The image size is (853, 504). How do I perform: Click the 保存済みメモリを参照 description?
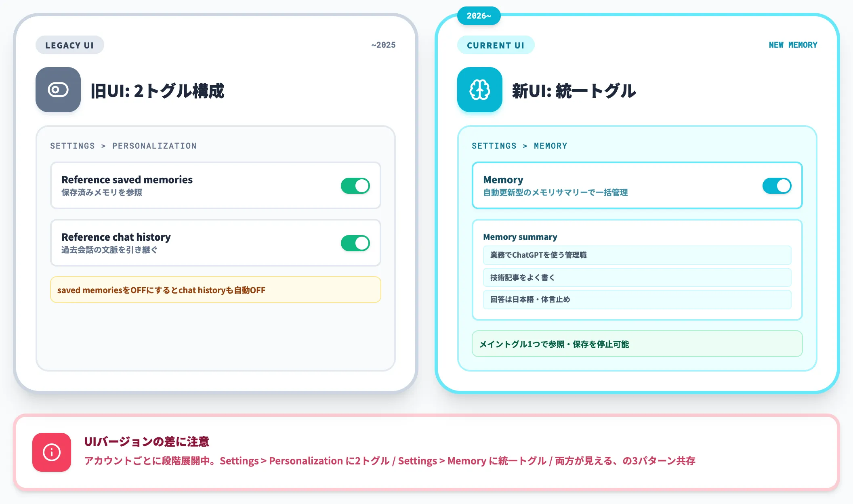102,193
